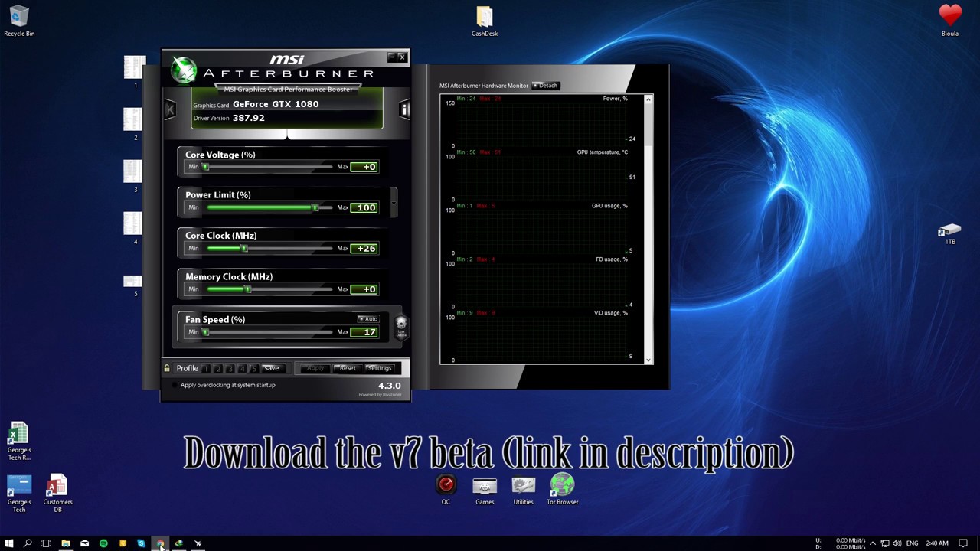Click the Memory Clock +0 value field

pos(364,289)
